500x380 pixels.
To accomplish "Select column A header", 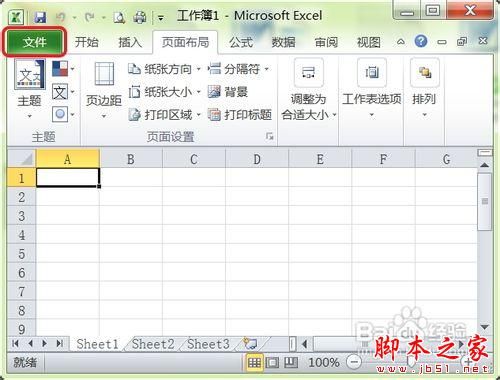I will point(68,159).
